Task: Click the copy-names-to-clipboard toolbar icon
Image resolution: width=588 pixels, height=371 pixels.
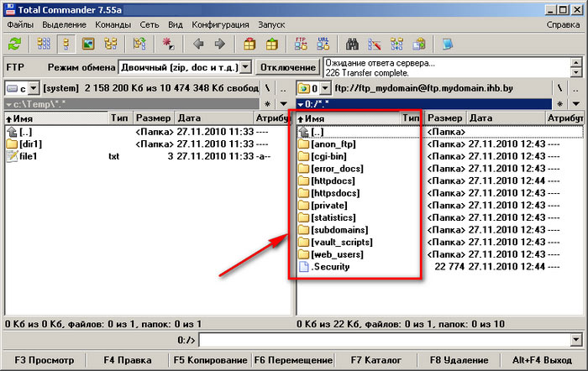Action: [419, 44]
